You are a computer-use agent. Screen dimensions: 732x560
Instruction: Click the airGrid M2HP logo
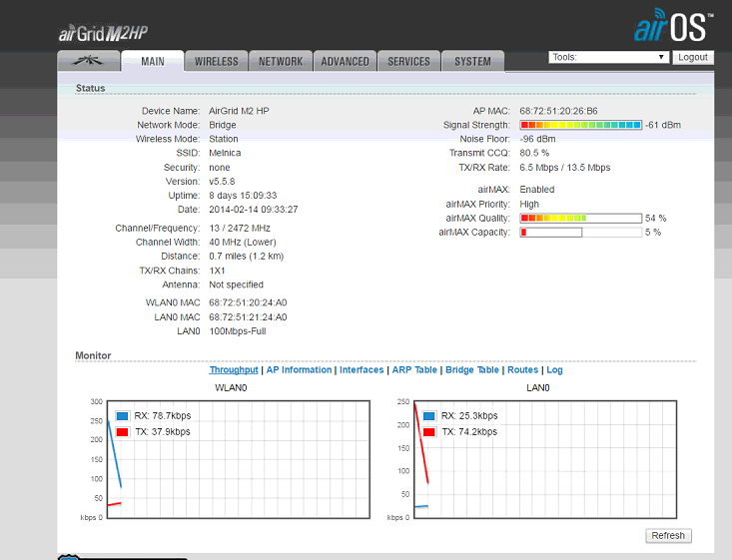point(103,33)
